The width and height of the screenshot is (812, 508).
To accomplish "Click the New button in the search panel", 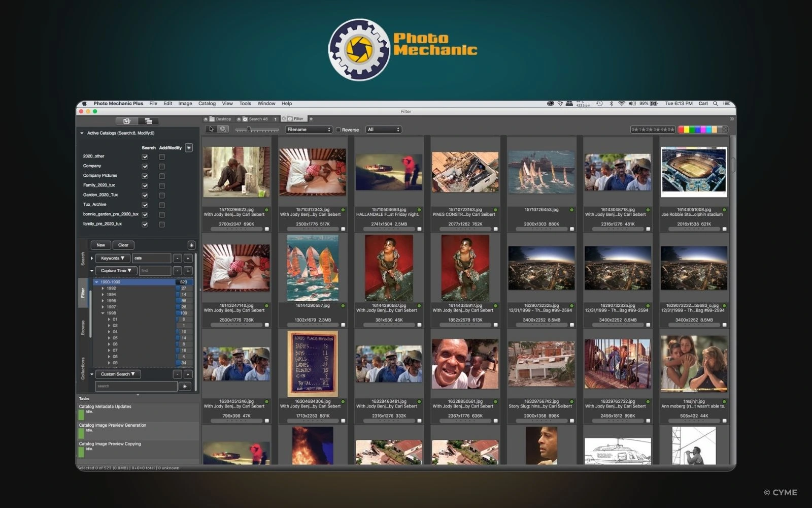I will [100, 245].
